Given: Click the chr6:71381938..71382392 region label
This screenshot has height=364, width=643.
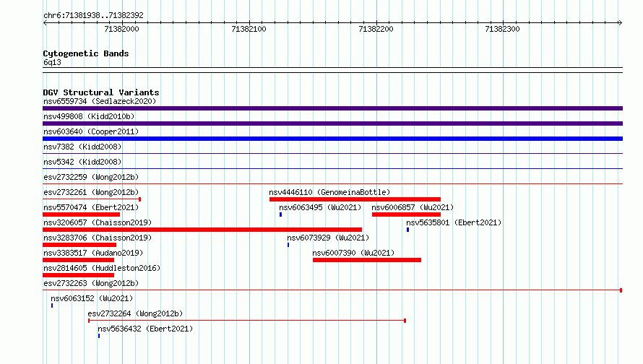Looking at the screenshot, I should click(93, 15).
